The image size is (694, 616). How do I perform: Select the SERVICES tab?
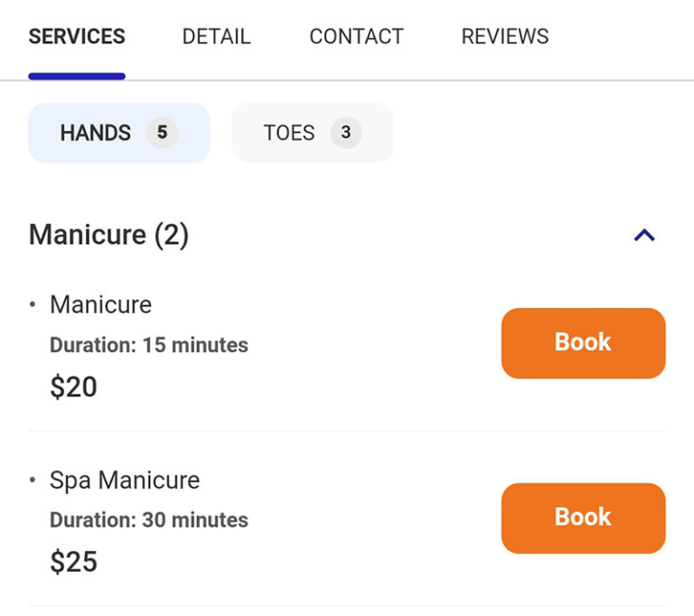(x=77, y=36)
